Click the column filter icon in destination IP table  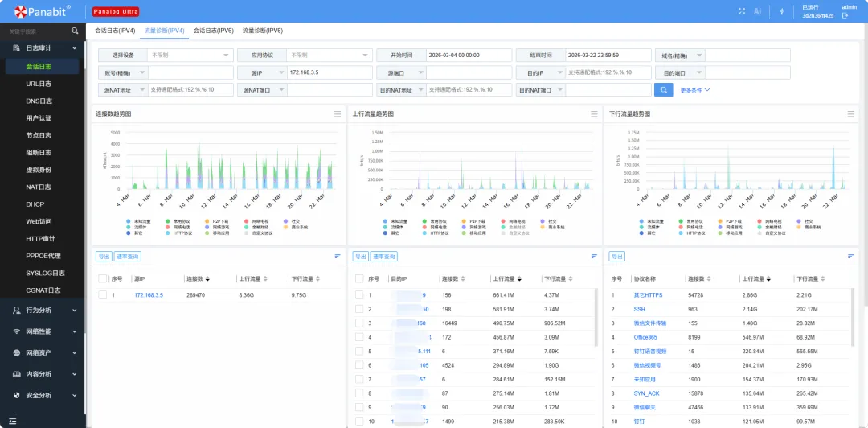coord(594,256)
